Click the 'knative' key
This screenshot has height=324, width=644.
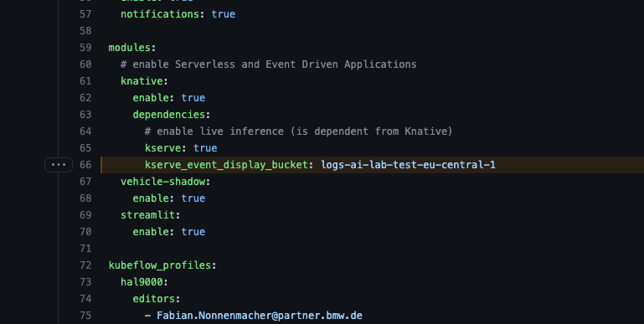click(142, 81)
